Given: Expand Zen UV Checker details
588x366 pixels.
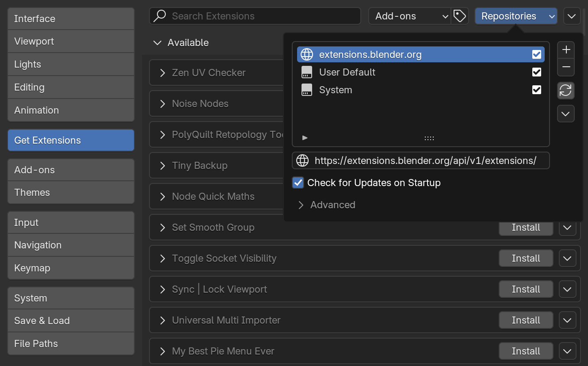Looking at the screenshot, I should tap(163, 72).
